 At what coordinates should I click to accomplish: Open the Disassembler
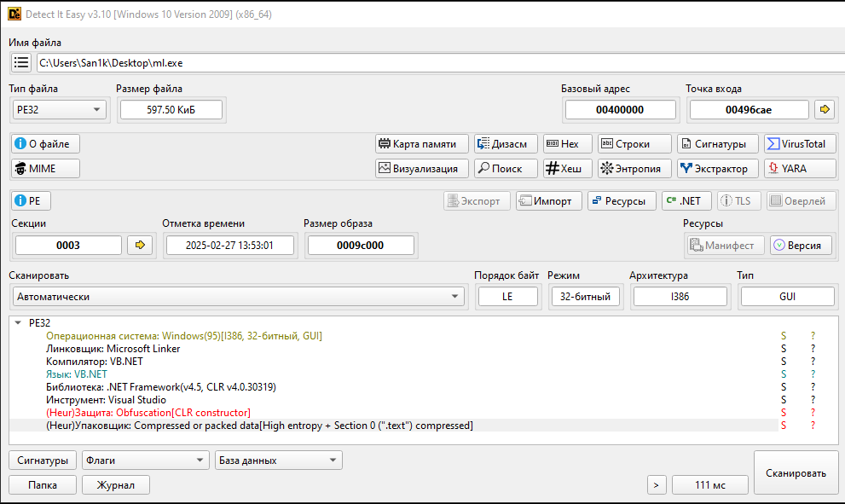pos(505,143)
